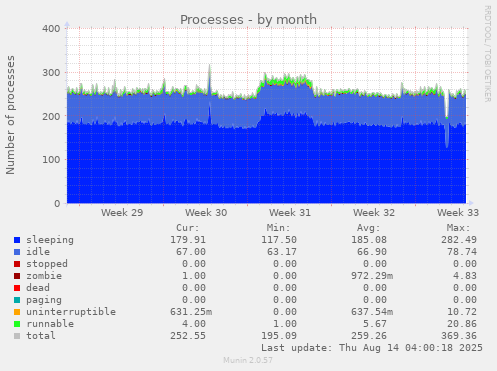
Task: Click the Week 33 dip in graph
Action: click(x=447, y=133)
